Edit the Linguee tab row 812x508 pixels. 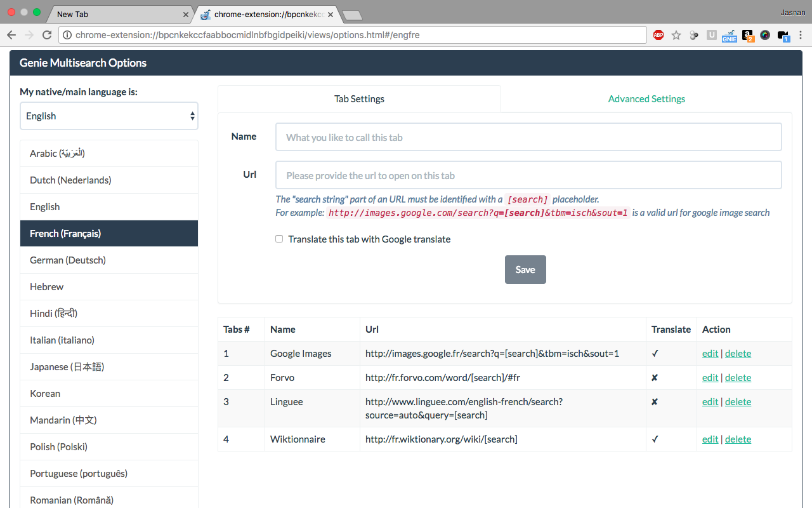point(710,402)
